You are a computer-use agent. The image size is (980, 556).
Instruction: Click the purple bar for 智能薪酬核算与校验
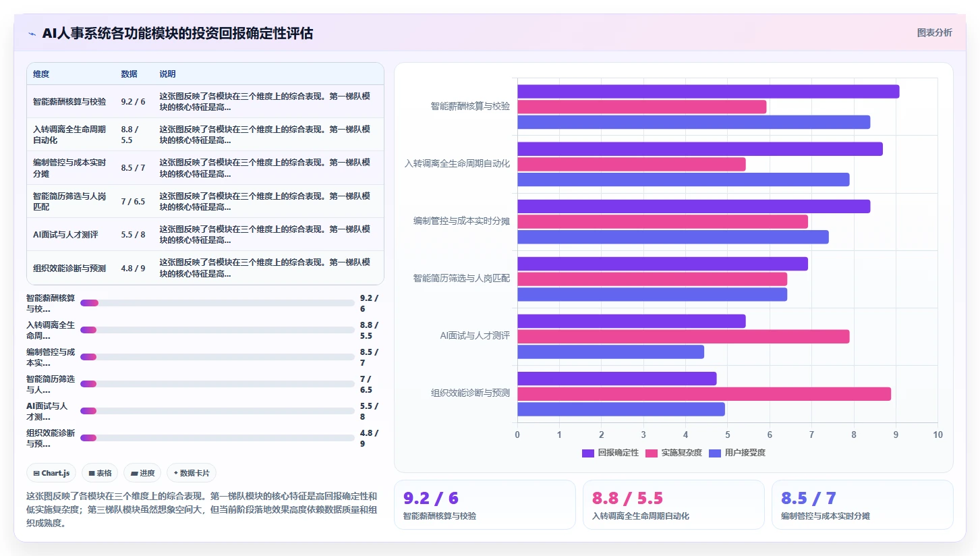(x=708, y=92)
